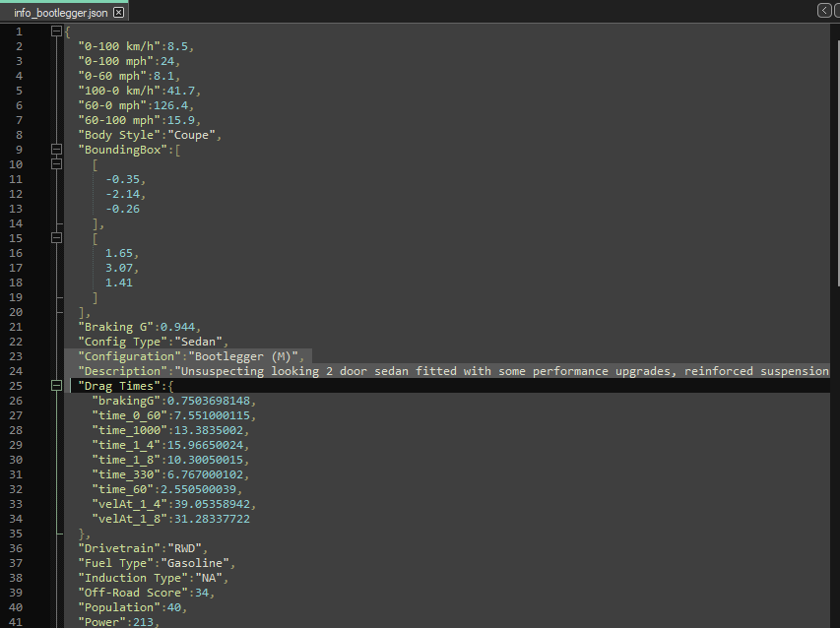Click the "Fuel Type" key
840x628 pixels.
click(116, 563)
